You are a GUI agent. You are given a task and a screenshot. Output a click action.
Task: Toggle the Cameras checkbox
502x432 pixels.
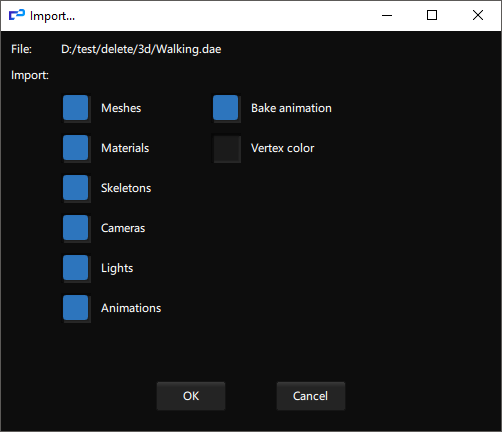point(76,228)
